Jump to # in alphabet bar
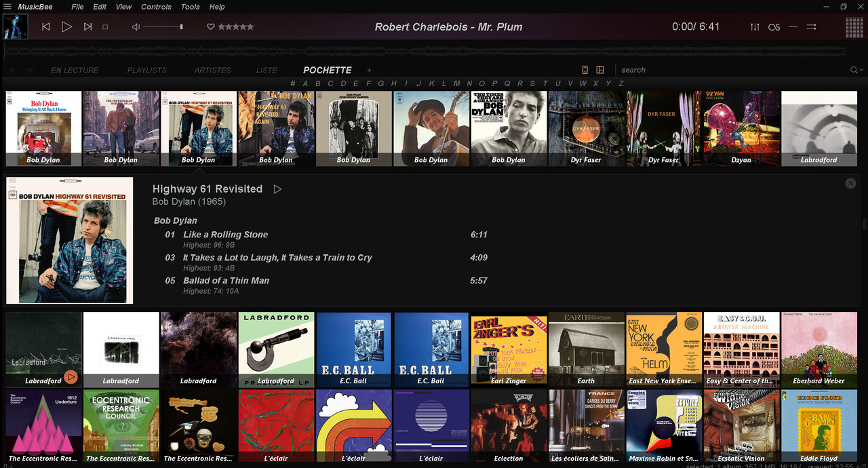The image size is (868, 468). (x=292, y=83)
